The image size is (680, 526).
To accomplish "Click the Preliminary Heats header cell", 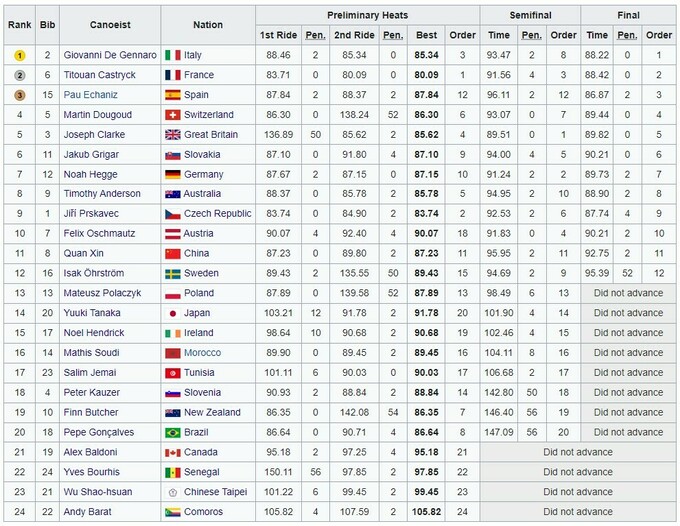I will coord(367,15).
